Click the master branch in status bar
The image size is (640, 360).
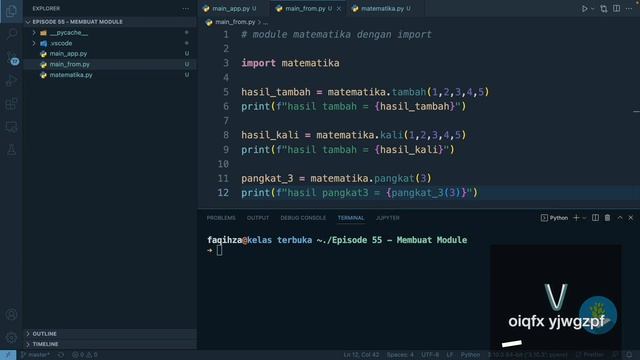coord(35,355)
